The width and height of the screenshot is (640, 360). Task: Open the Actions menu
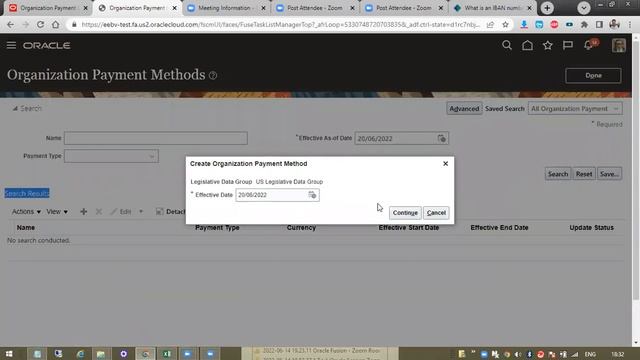pos(26,211)
